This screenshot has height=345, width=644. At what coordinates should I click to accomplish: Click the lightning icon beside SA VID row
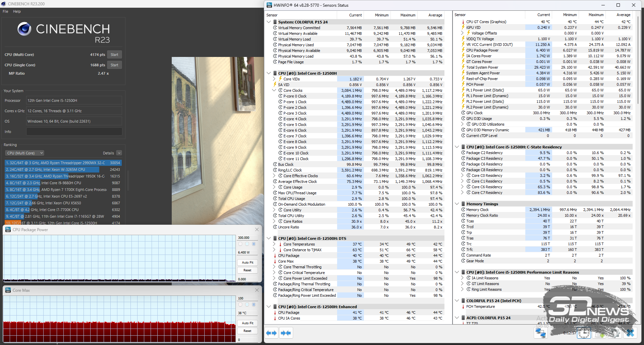(x=275, y=85)
